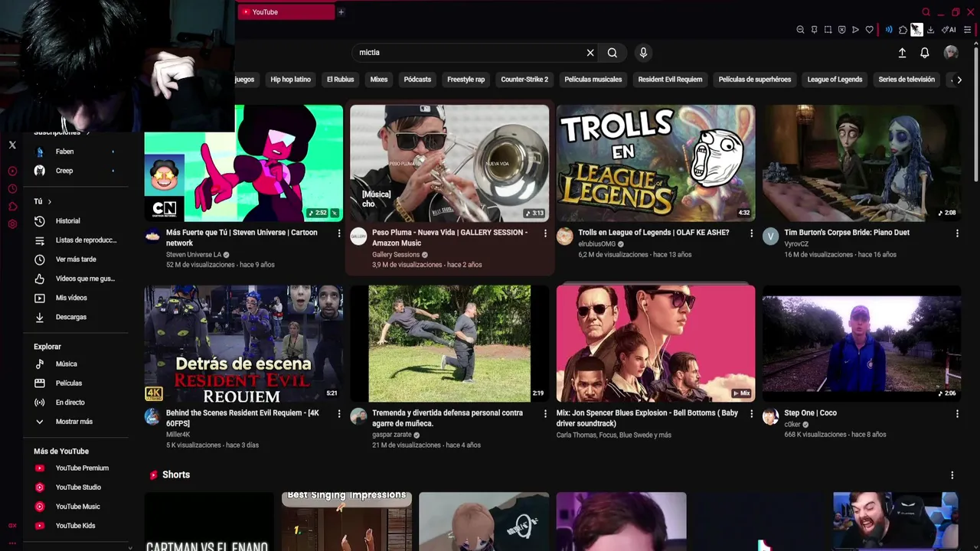Click the red search-tabs magnifier in the title bar
The image size is (980, 551).
point(926,12)
